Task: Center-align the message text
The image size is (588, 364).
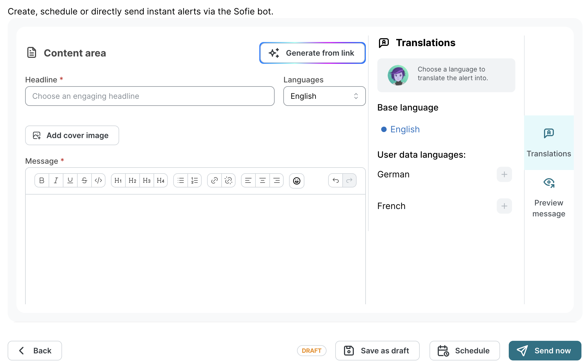Action: [262, 180]
